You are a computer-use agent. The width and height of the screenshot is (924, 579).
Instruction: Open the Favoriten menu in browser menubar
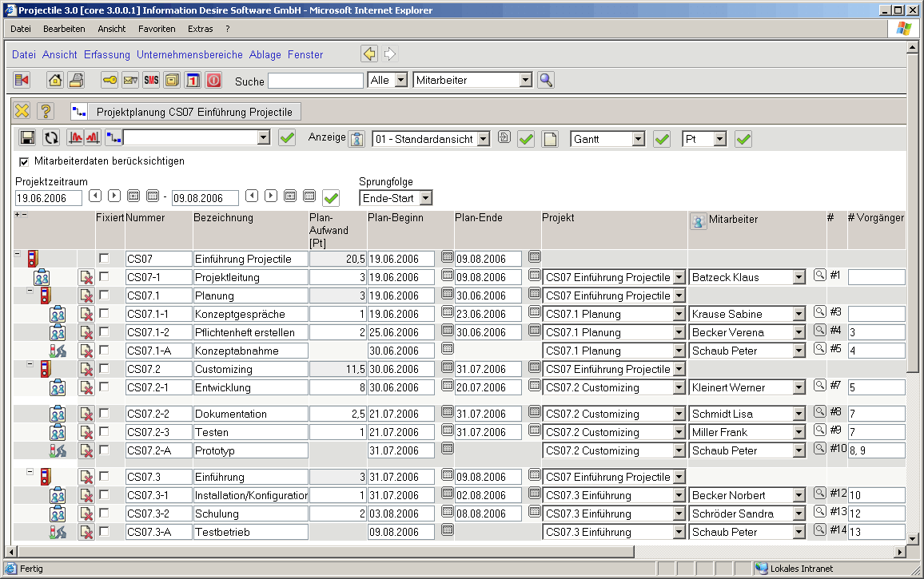coord(157,29)
